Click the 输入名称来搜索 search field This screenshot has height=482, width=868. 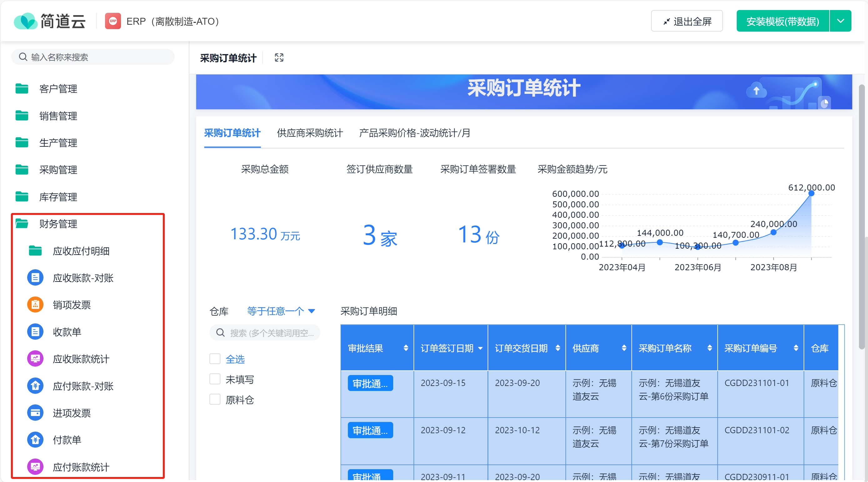tap(93, 57)
